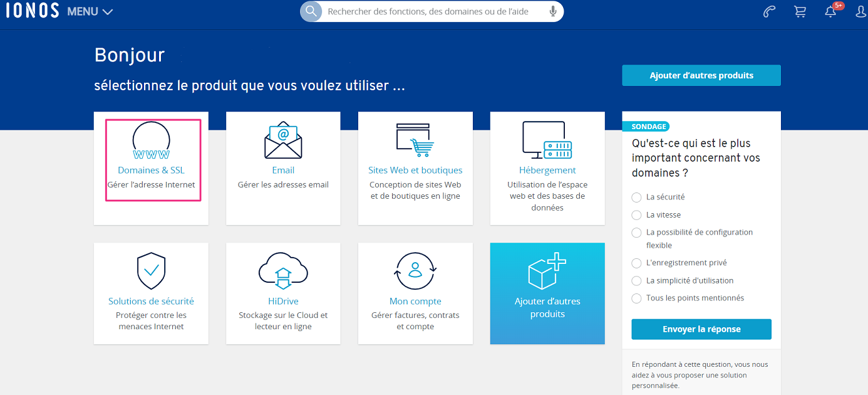
Task: Open the Solutions de sécurité link
Action: (x=151, y=301)
